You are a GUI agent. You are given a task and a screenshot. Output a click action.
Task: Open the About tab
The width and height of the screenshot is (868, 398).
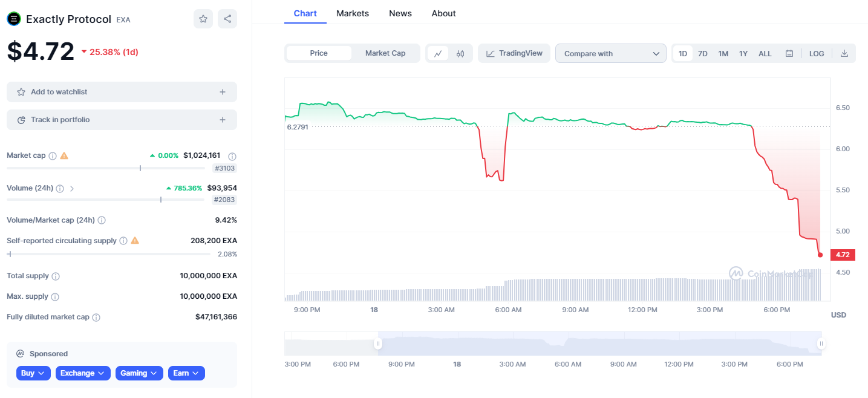click(444, 13)
